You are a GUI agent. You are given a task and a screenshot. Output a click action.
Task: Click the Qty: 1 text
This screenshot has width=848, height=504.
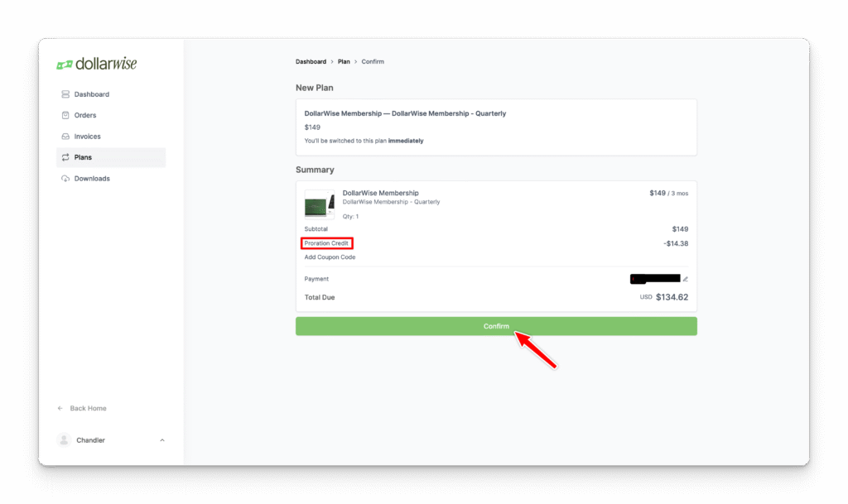point(350,216)
